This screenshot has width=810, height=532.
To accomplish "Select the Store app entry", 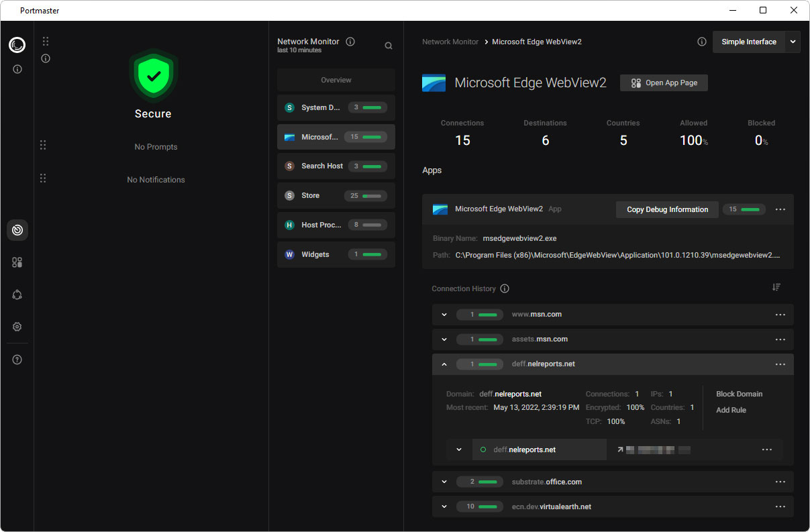I will tap(336, 195).
